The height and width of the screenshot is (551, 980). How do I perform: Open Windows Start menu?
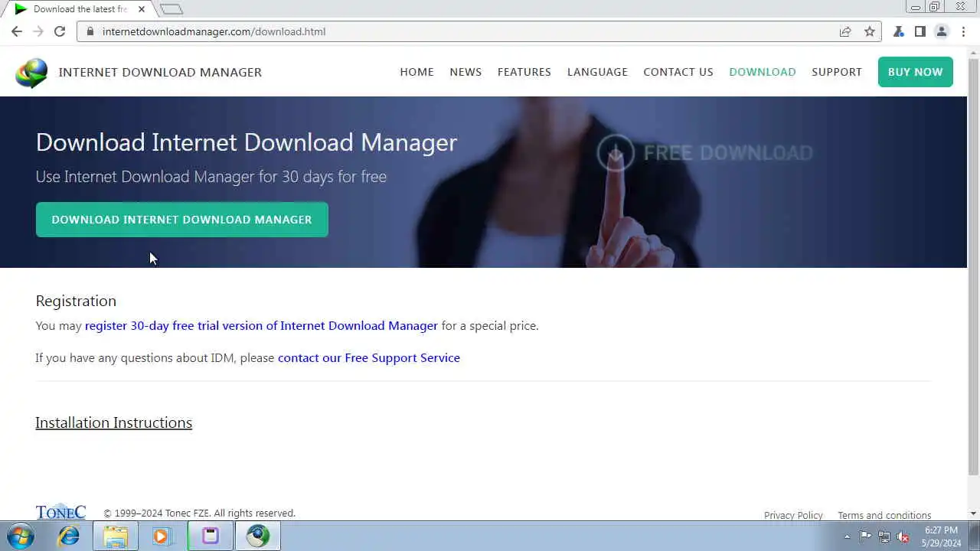click(21, 536)
